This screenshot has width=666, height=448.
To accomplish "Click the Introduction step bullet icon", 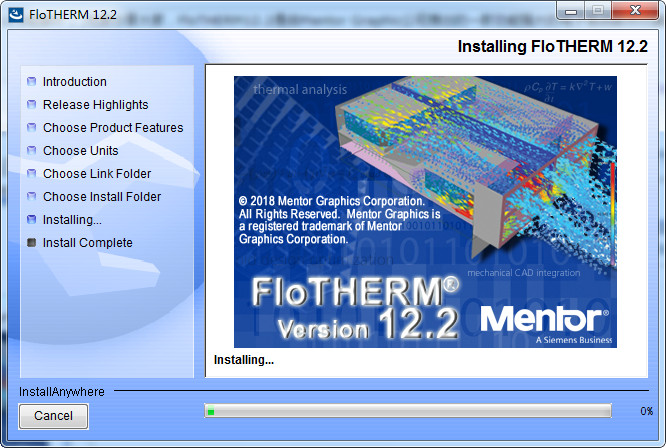I will [31, 81].
